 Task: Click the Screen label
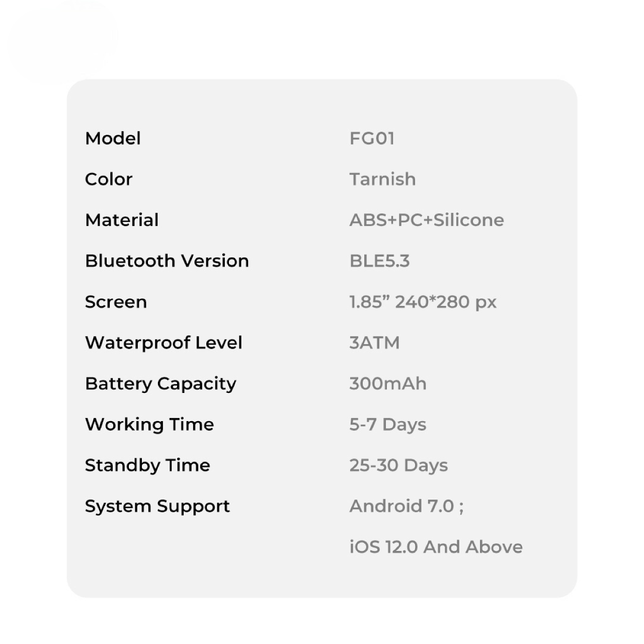pyautogui.click(x=116, y=302)
